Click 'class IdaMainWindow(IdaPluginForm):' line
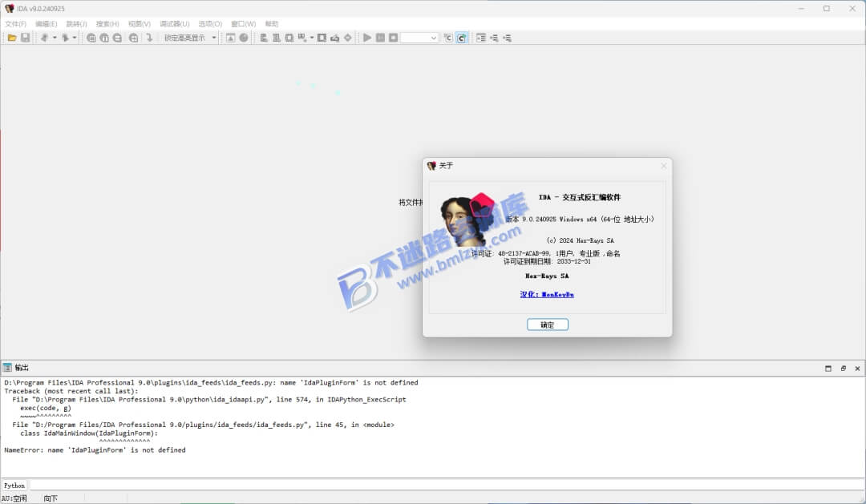 [89, 433]
